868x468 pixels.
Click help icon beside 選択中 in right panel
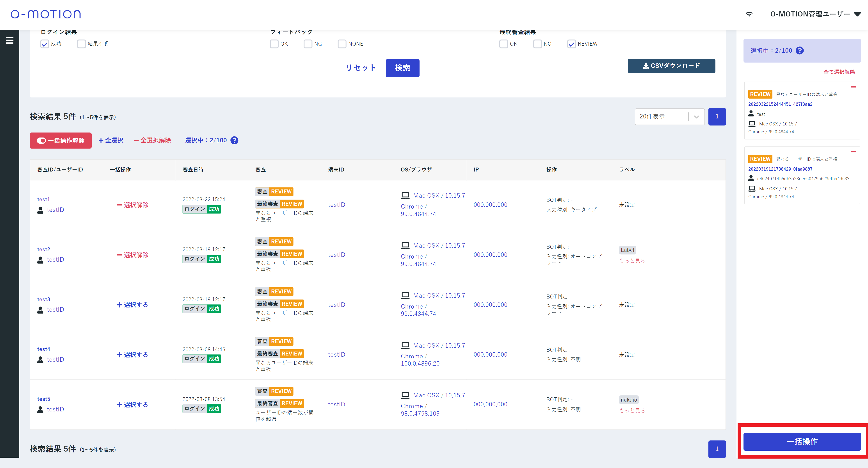point(800,51)
